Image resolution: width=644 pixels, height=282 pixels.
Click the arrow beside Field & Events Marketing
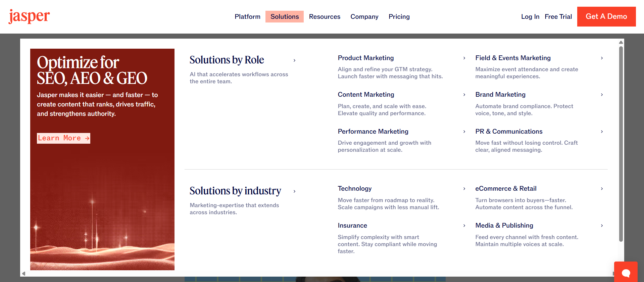coord(602,58)
